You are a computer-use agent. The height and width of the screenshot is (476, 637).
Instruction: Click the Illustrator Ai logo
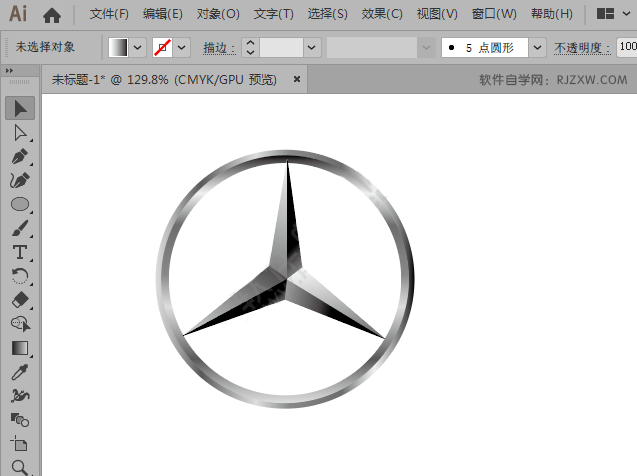[x=18, y=14]
